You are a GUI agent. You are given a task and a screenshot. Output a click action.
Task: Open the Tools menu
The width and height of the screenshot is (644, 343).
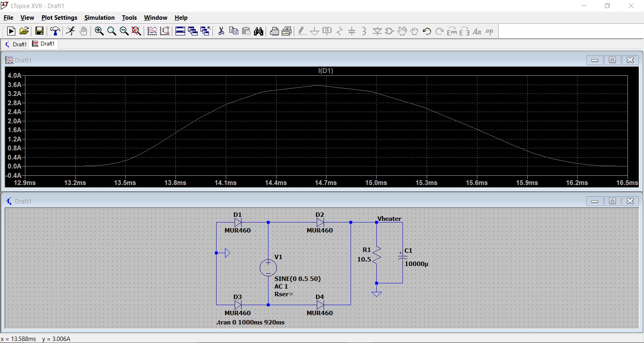[x=129, y=18]
